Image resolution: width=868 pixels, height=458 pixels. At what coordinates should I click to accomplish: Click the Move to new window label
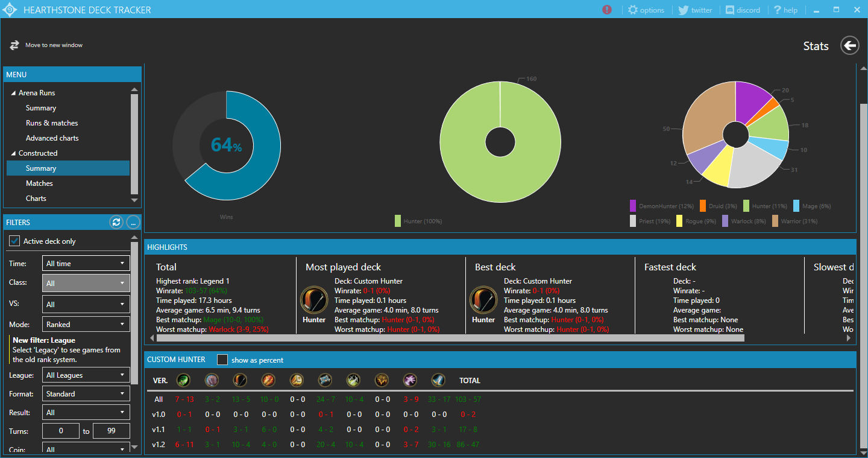(x=54, y=45)
